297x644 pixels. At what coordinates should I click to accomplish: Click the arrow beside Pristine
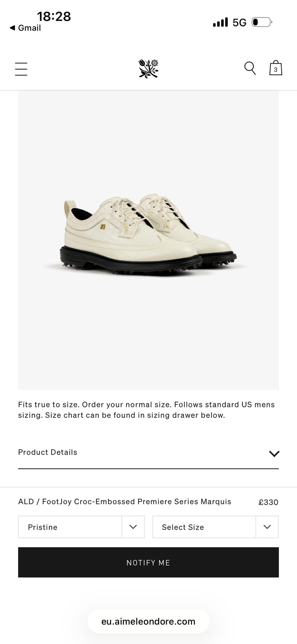click(133, 527)
